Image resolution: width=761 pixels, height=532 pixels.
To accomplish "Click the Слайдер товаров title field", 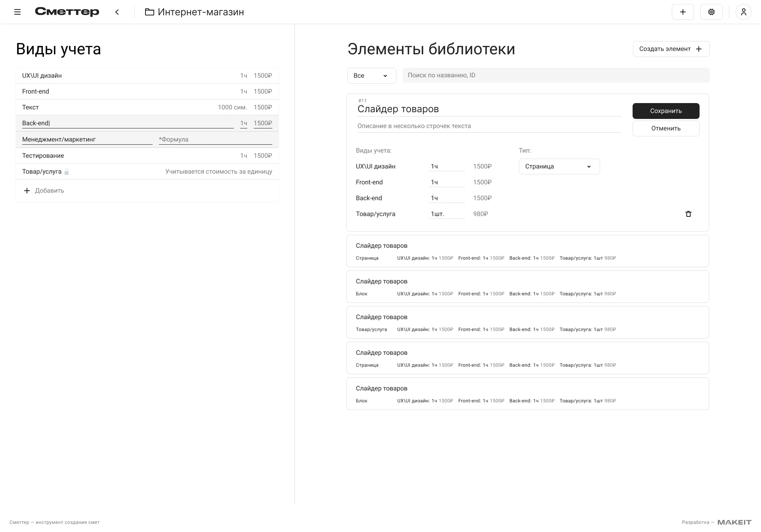I will click(x=489, y=109).
